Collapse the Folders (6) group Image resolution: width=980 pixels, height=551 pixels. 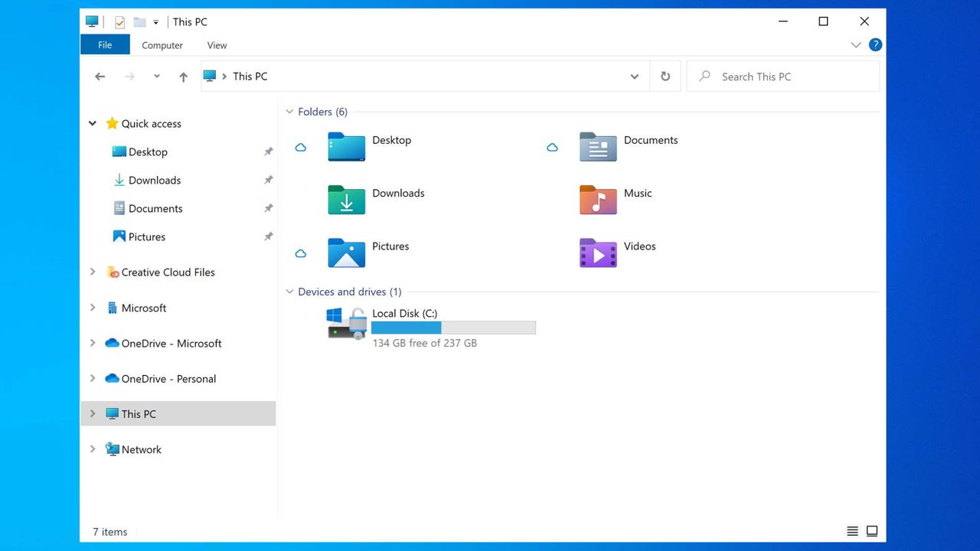pyautogui.click(x=289, y=112)
